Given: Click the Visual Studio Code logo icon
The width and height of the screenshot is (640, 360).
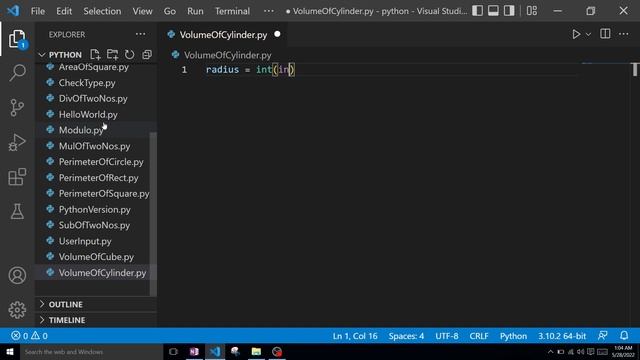Looking at the screenshot, I should pos(13,11).
